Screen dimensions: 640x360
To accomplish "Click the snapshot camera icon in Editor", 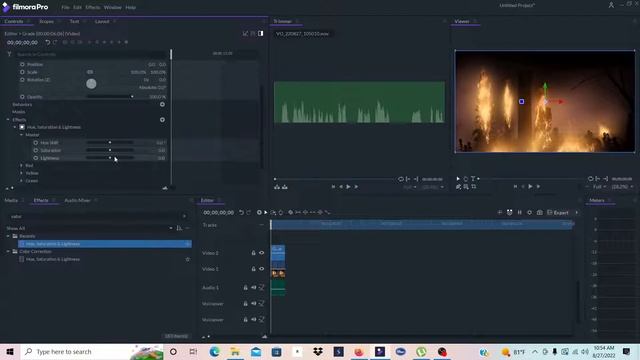I will 540,212.
